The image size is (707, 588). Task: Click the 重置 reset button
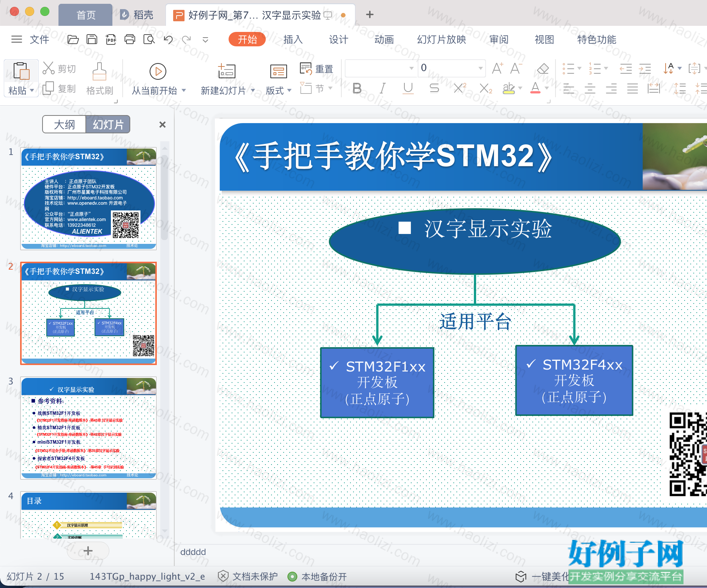click(x=316, y=69)
